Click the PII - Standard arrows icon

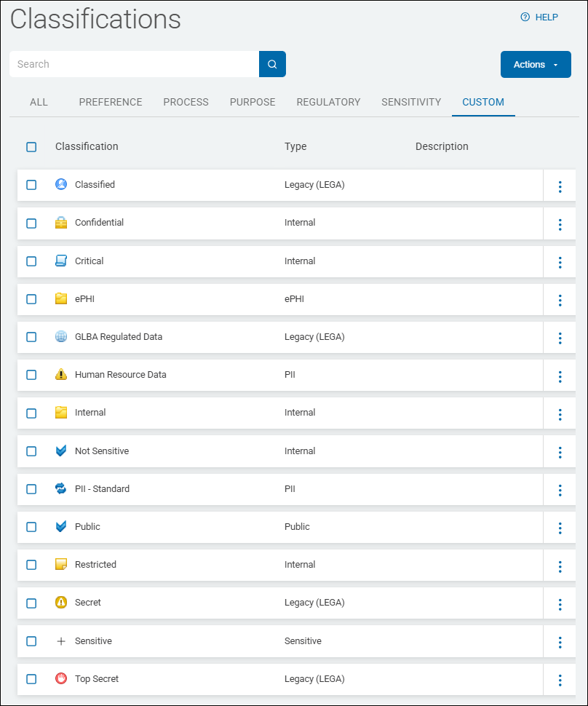[x=61, y=489]
